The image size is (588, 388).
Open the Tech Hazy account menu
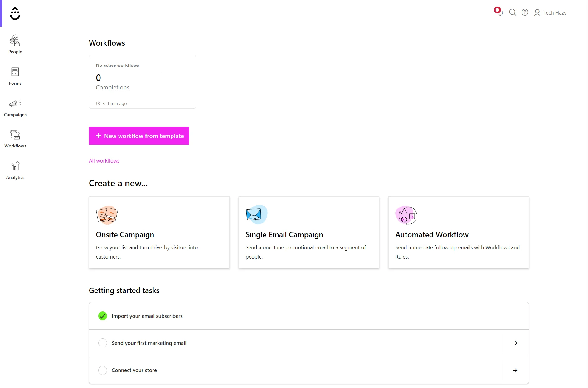(x=550, y=13)
